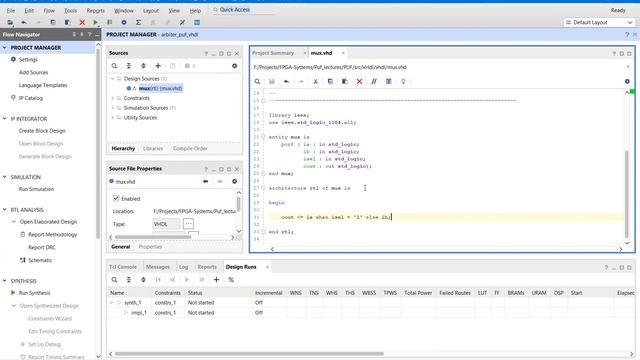Switch to Libraries tab in Sources
Screen dimensions: 640x360
153,149
